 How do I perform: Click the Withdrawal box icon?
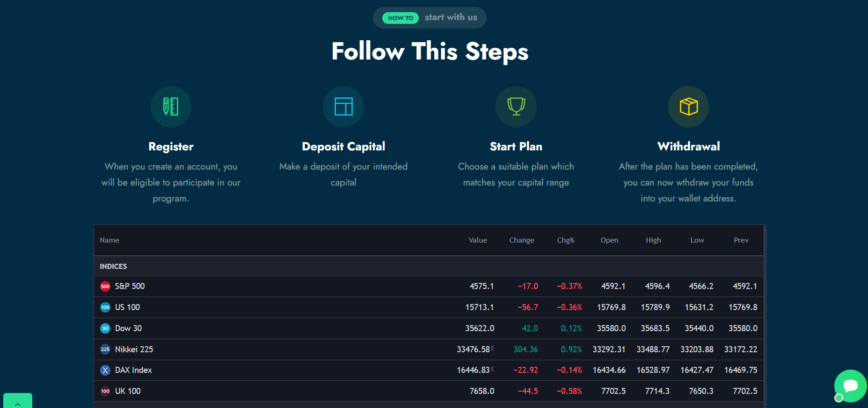tap(689, 107)
